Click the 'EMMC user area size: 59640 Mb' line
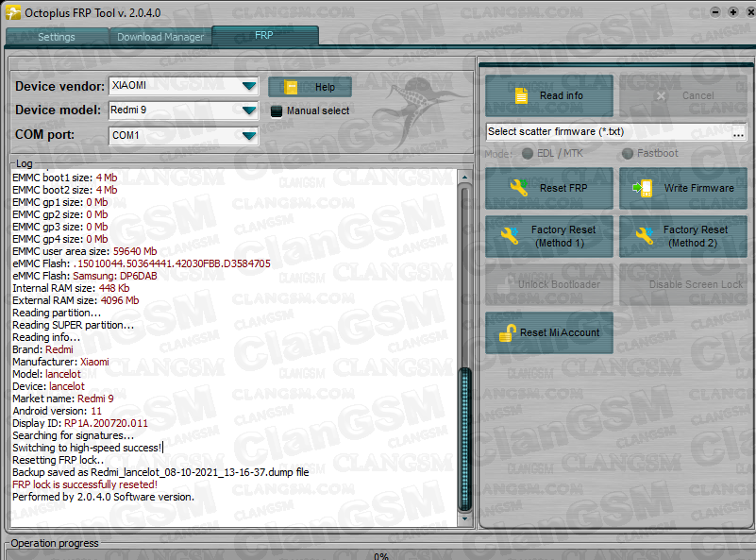756x560 pixels. pos(84,251)
